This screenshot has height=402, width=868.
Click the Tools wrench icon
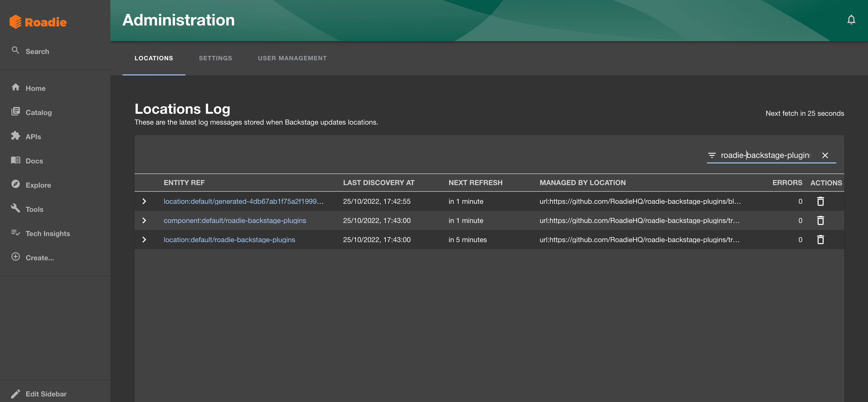coord(16,208)
